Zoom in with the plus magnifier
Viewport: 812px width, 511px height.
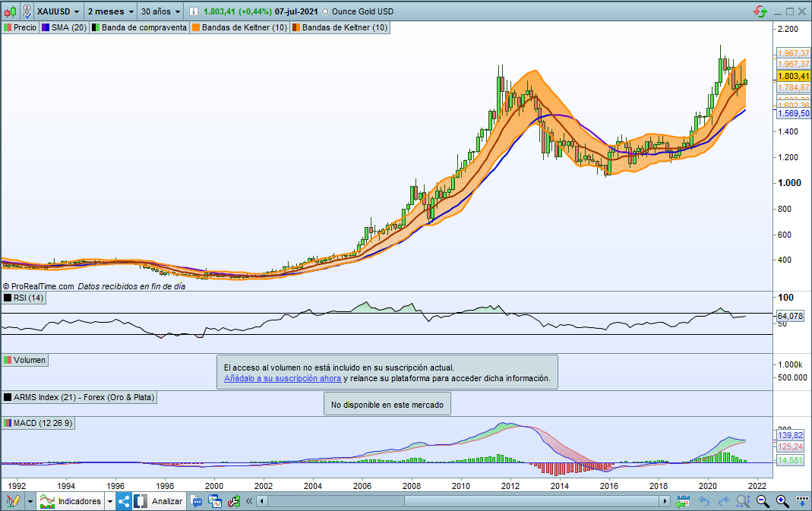point(781,501)
